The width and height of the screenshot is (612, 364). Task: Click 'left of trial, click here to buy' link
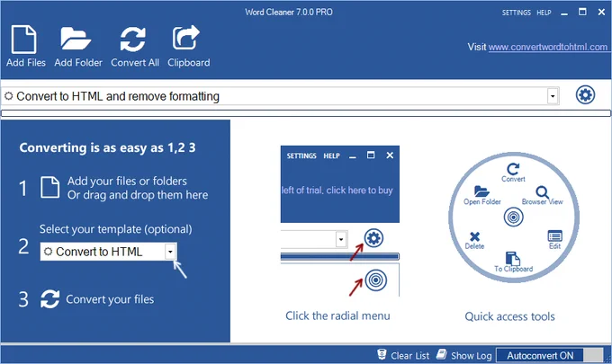(x=337, y=191)
